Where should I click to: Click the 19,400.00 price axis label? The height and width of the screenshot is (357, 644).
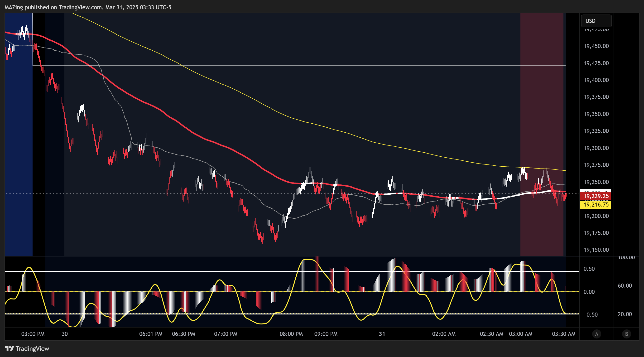(x=596, y=80)
